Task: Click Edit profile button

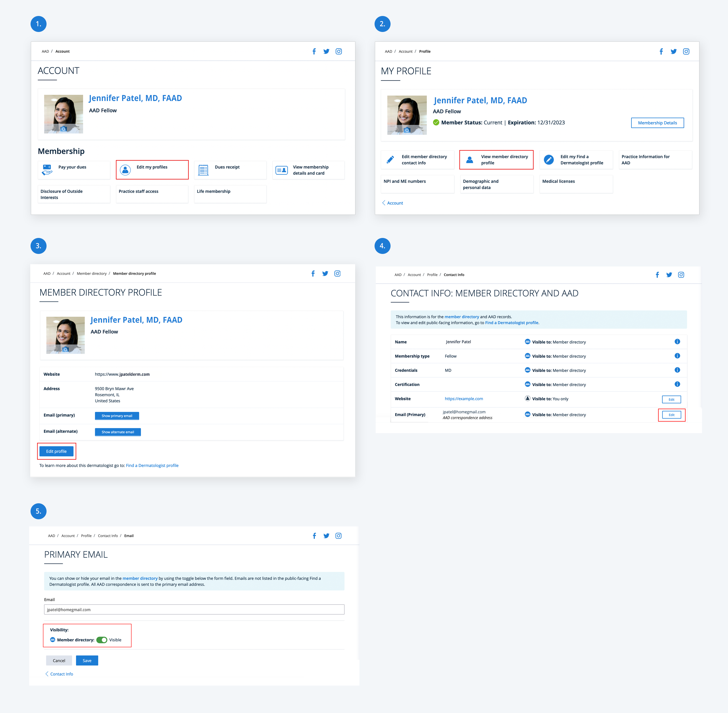Action: (x=57, y=451)
